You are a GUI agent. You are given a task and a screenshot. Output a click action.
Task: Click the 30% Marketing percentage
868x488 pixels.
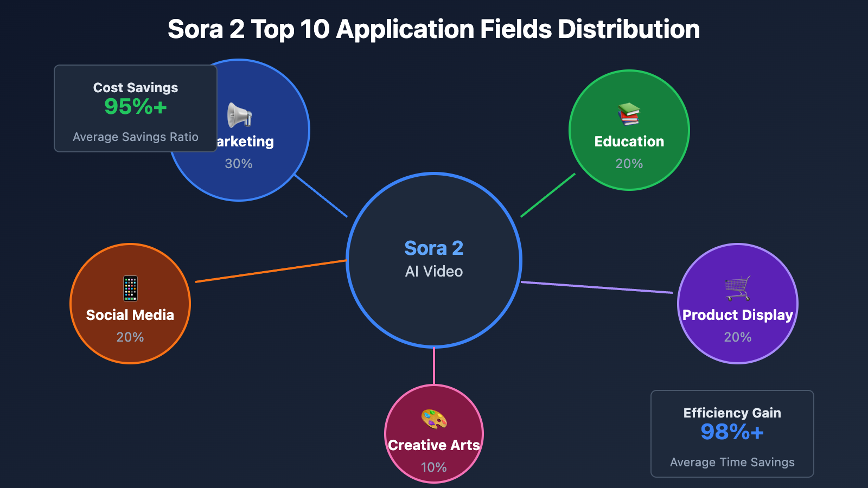click(x=239, y=164)
